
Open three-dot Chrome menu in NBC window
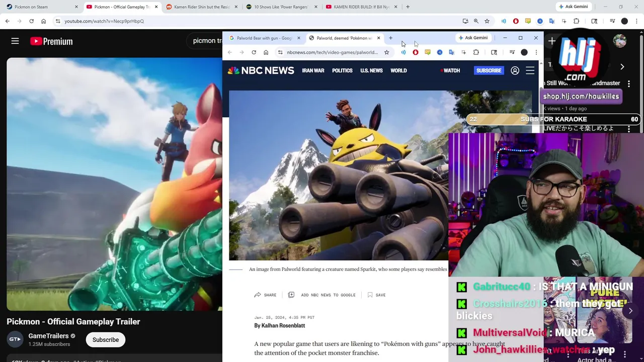(x=536, y=52)
